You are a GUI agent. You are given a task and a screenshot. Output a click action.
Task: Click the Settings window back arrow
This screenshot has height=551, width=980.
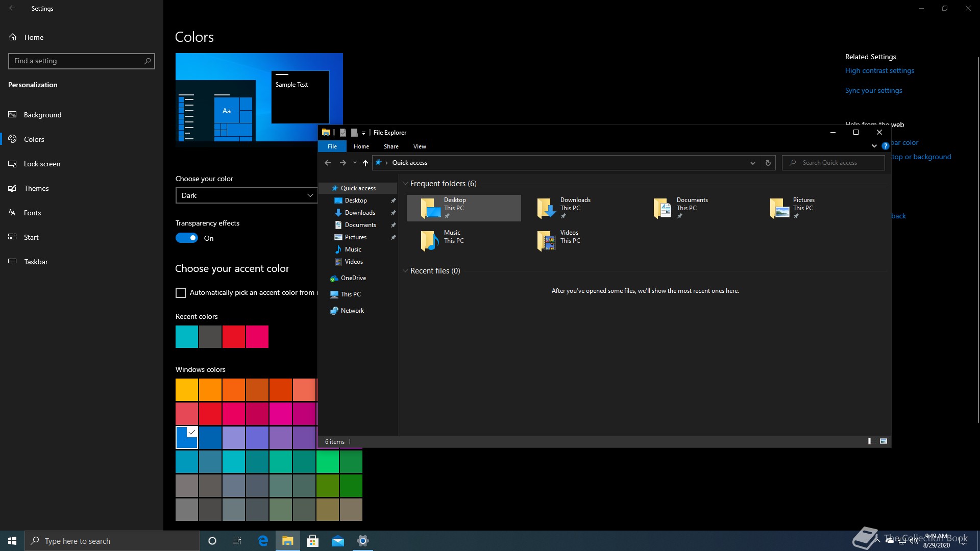tap(12, 8)
